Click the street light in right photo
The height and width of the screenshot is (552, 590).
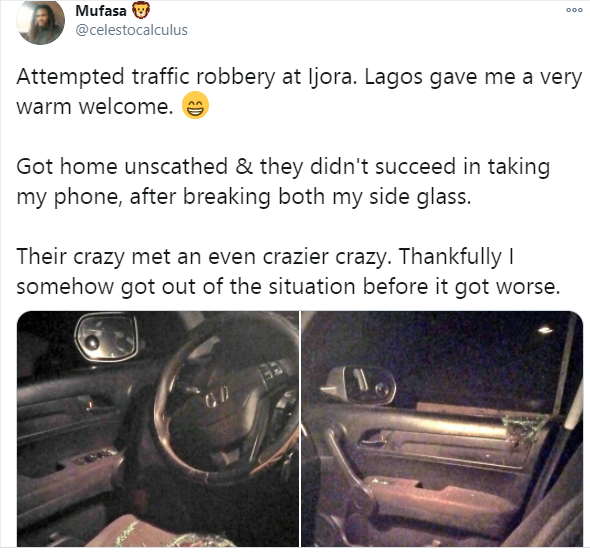coord(545,330)
